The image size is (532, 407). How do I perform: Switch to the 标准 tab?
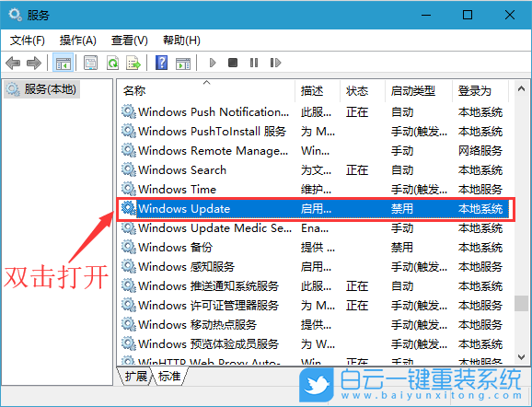click(169, 376)
